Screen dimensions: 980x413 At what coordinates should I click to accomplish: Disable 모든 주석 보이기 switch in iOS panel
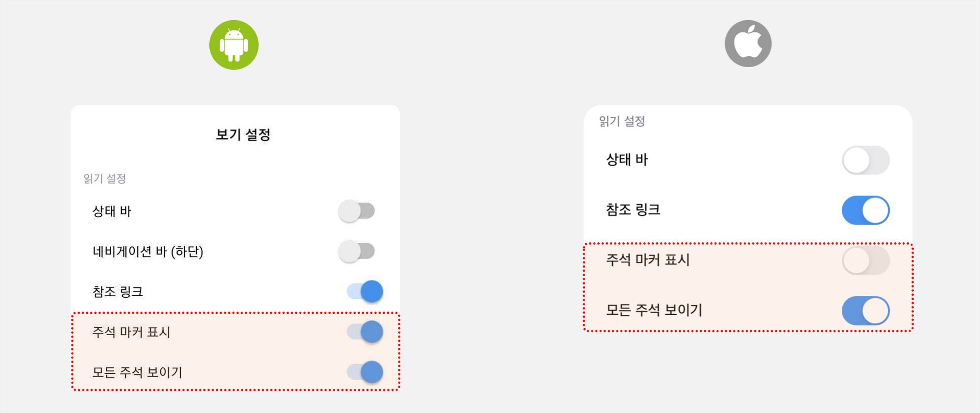(x=866, y=310)
